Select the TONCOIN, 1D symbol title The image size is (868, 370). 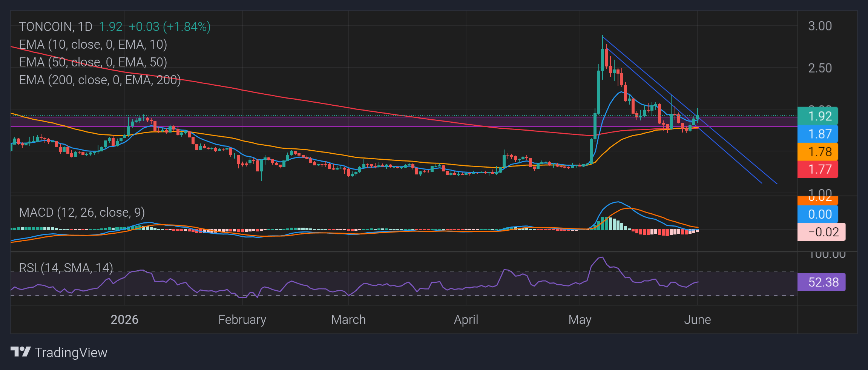pos(56,26)
